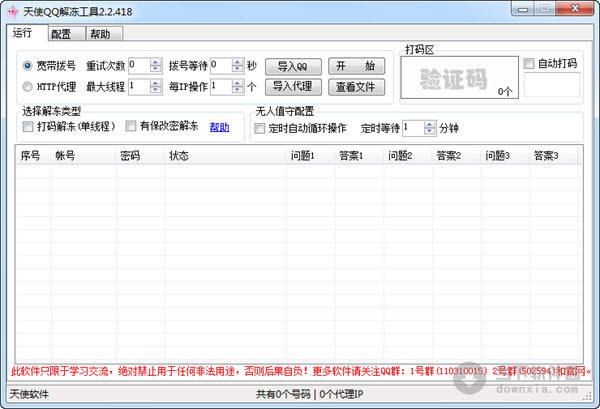This screenshot has height=409, width=600.
Task: Click the 导入代理 button
Action: click(293, 87)
